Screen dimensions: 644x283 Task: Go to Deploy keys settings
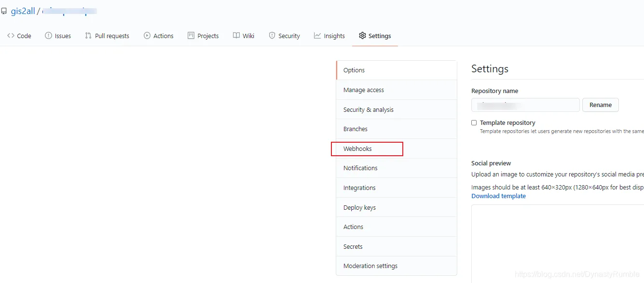pyautogui.click(x=397, y=208)
